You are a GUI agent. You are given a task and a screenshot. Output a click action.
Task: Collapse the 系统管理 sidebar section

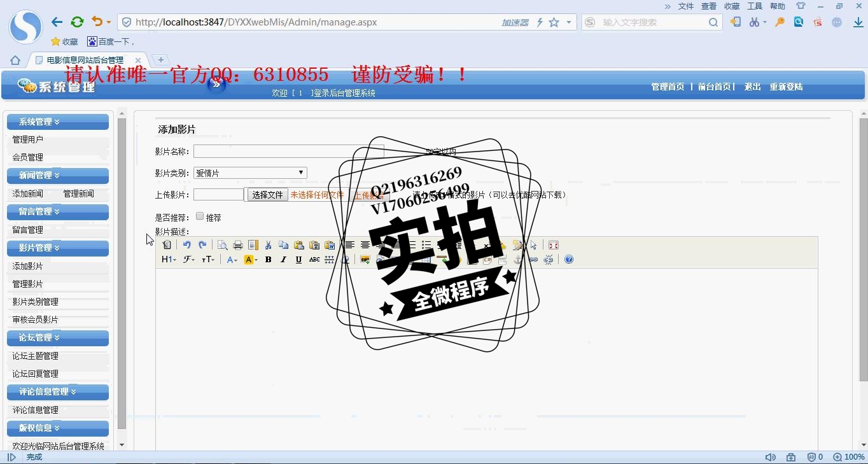[x=57, y=122]
